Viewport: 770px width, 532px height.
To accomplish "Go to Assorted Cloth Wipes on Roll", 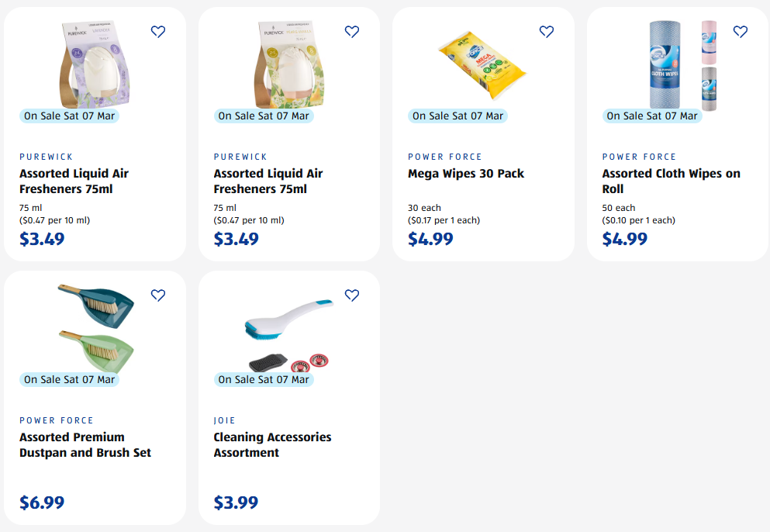I will coord(671,181).
